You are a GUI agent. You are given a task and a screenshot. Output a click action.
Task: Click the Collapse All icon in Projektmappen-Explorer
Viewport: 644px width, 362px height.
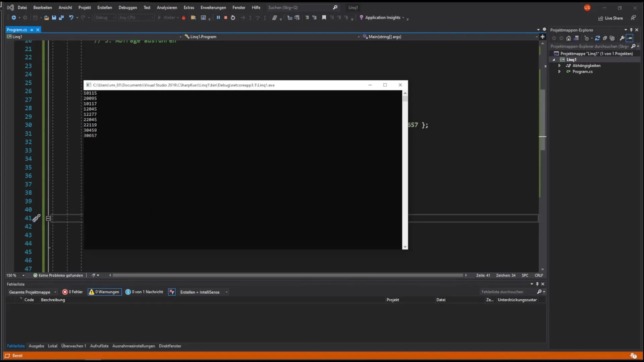tap(605, 38)
